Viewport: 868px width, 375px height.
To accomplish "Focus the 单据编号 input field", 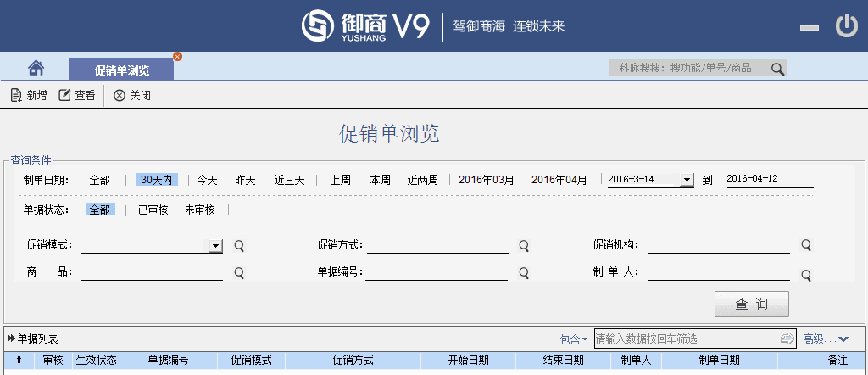I will pyautogui.click(x=437, y=273).
